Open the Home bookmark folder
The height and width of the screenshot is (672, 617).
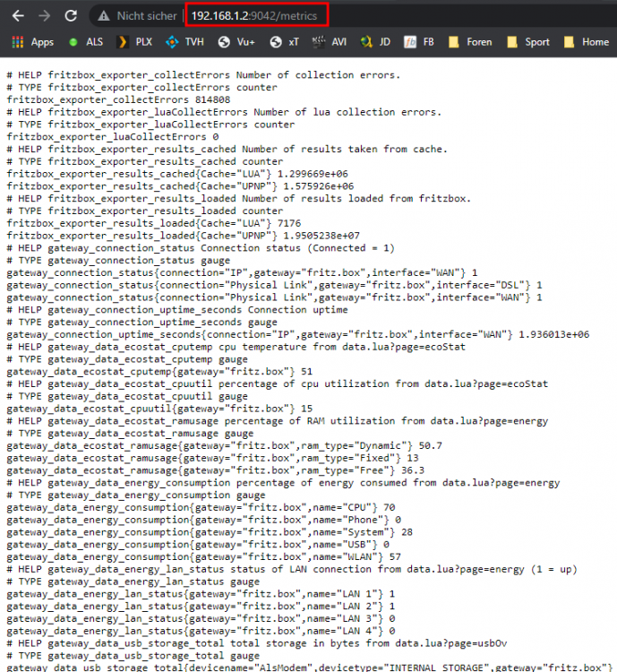click(x=587, y=42)
